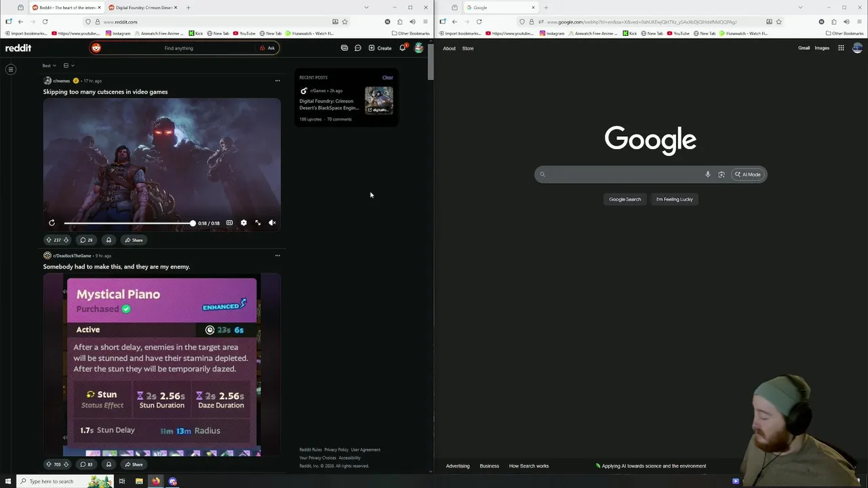Share the Deadlock piano post
The width and height of the screenshot is (868, 488).
coord(134,464)
